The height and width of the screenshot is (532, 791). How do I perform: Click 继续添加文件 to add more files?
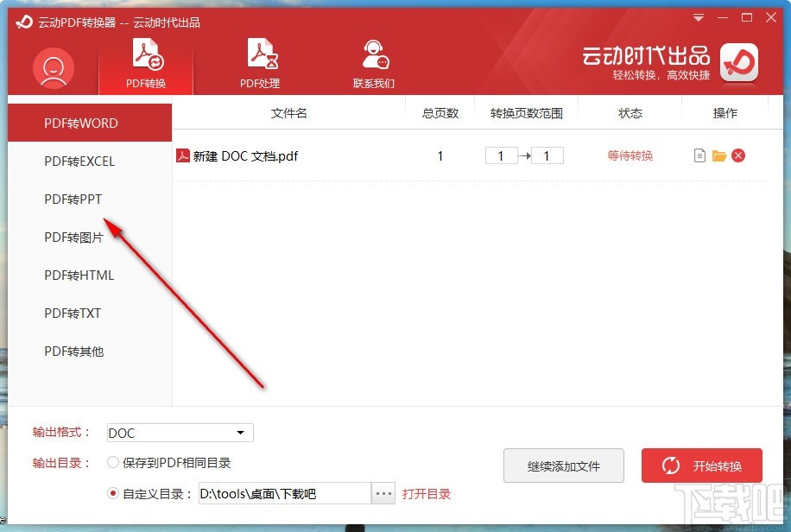tap(564, 465)
